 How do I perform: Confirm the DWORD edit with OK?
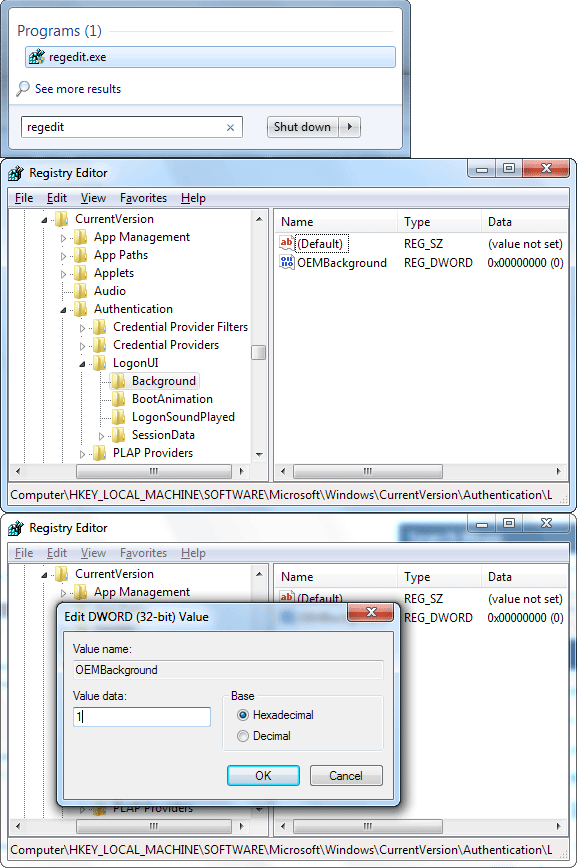(x=263, y=776)
